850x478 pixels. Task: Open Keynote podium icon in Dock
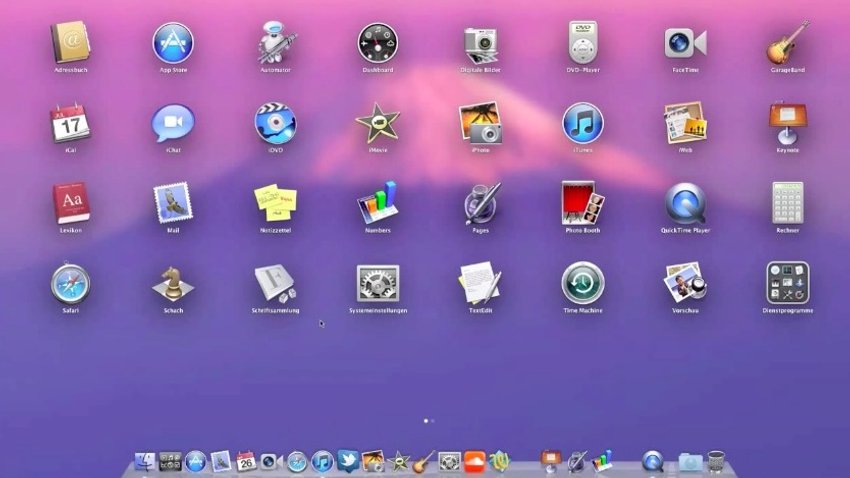(551, 462)
